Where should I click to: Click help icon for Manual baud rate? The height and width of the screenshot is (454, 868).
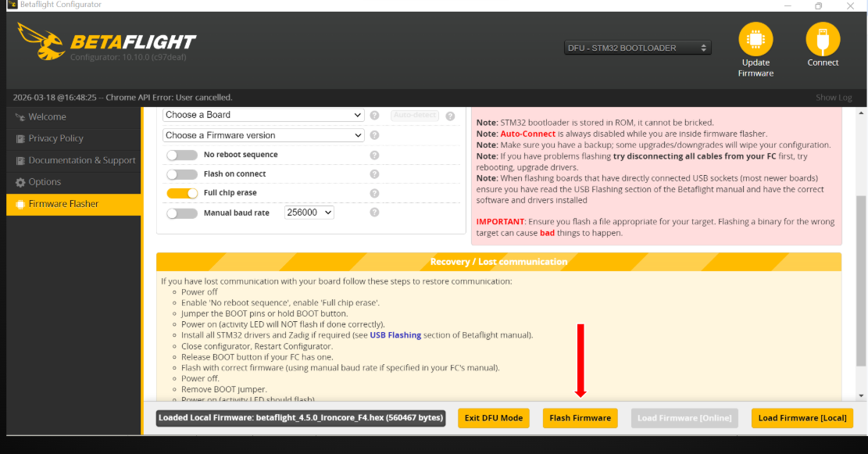click(374, 213)
